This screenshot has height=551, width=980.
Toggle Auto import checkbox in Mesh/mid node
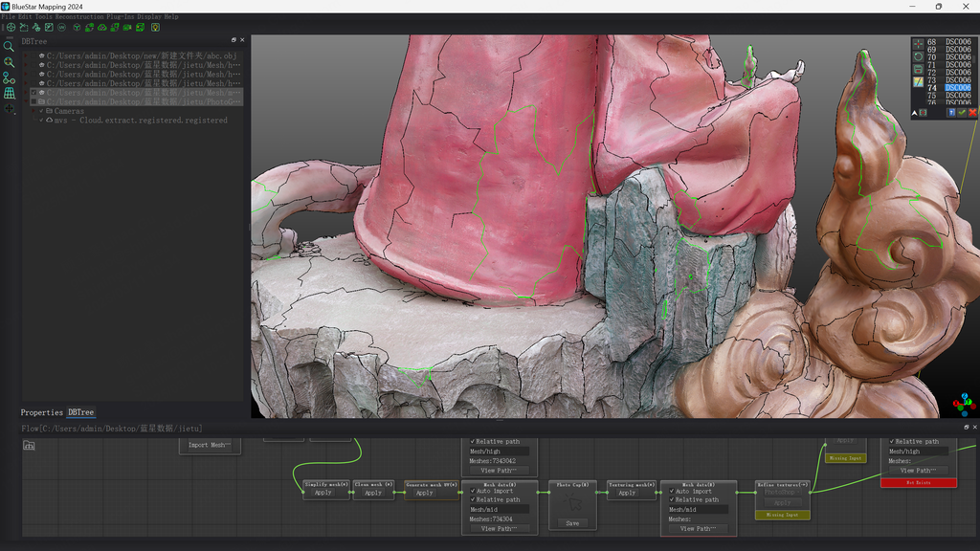(473, 491)
